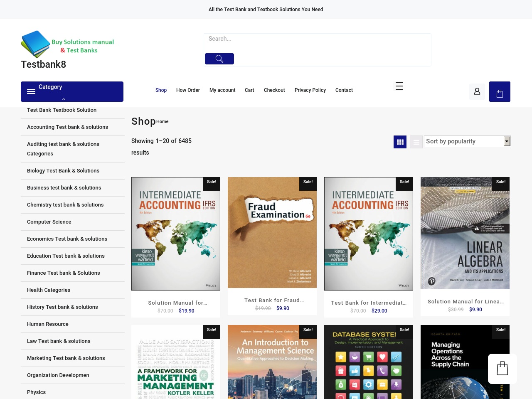
Task: Open the 'Solution Manual for…' product title
Action: pos(177,303)
